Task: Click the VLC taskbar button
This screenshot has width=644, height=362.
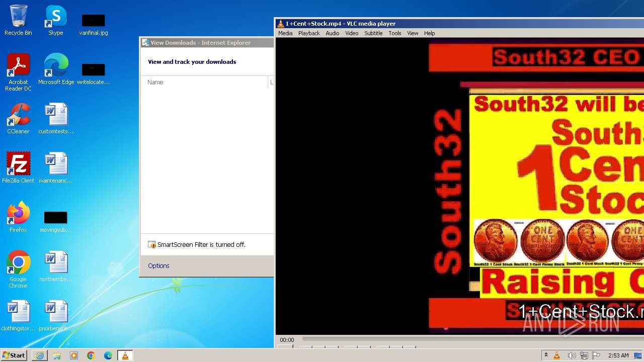Action: [125, 355]
